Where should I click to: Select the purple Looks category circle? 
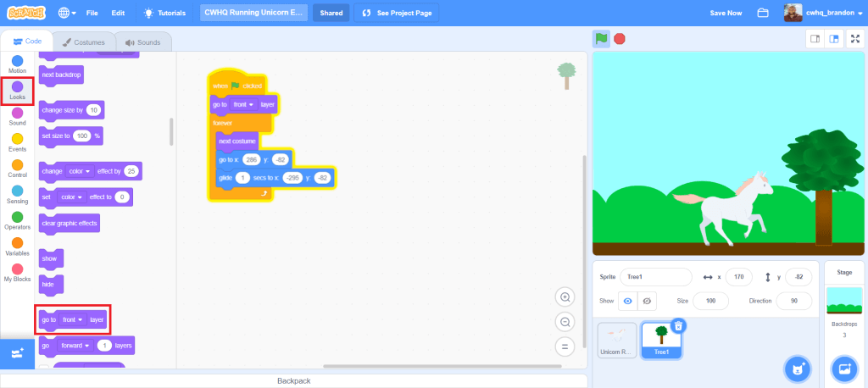pos(18,86)
